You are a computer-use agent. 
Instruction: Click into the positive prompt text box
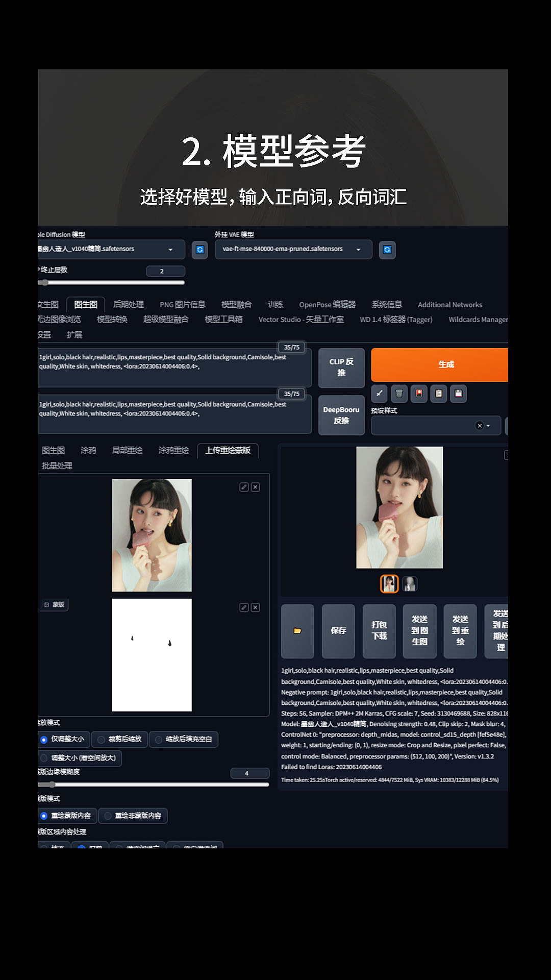174,367
